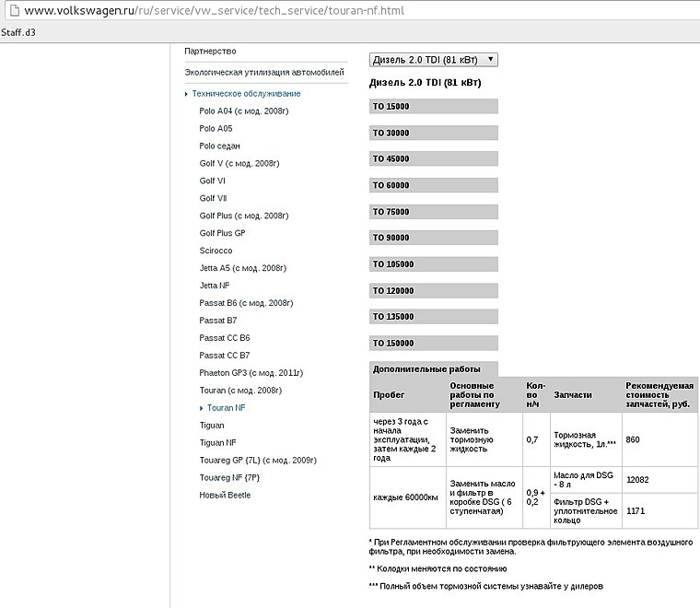Screen dimensions: 700x608
Task: Open the Партнерство menu item
Action: point(210,51)
